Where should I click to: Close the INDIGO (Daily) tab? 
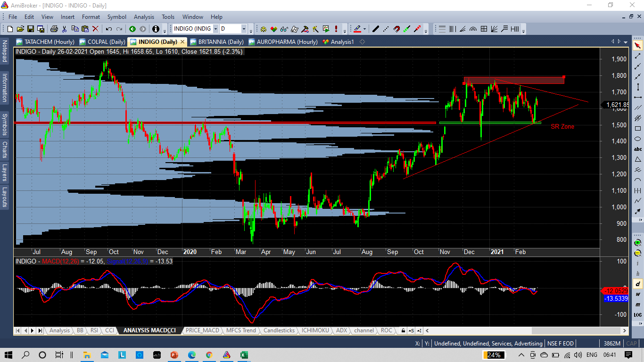(x=182, y=41)
